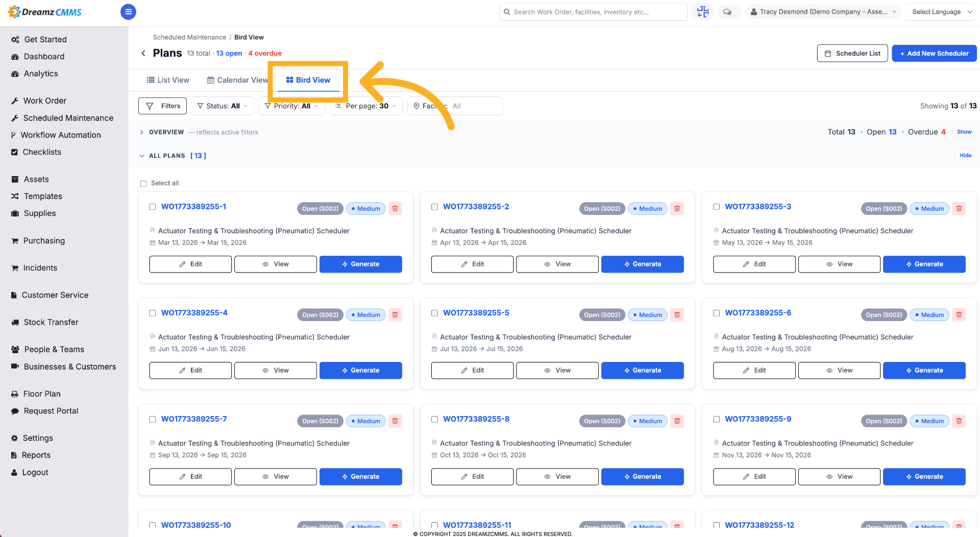Open the chat messages icon in header
980x537 pixels.
point(727,12)
